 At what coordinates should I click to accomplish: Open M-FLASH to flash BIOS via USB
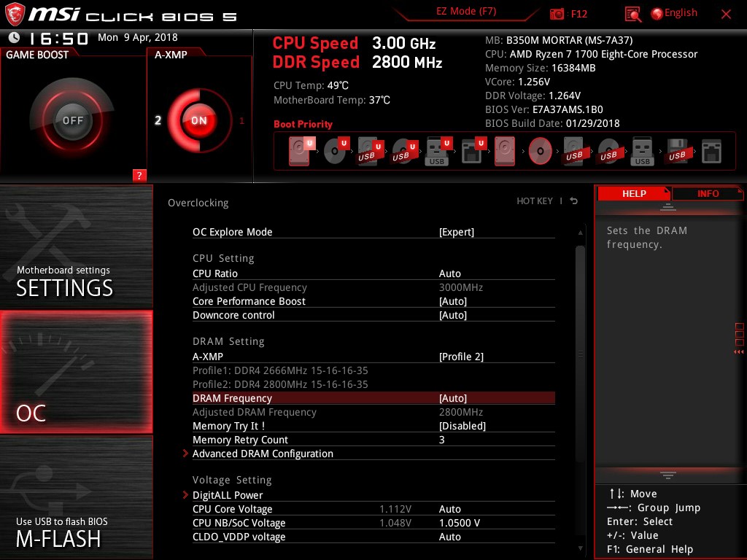pos(76,497)
